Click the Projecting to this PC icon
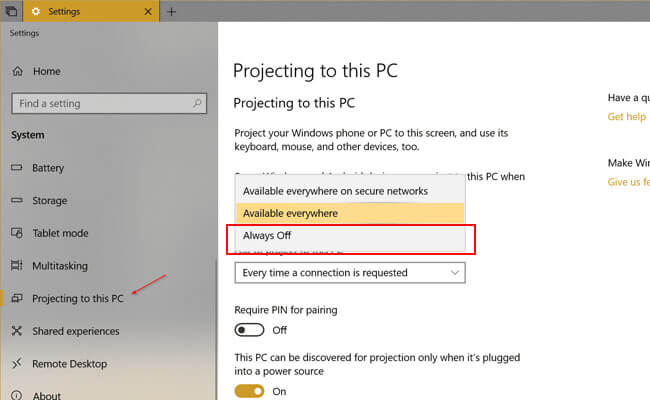Viewport: 650px width, 400px height. point(16,299)
